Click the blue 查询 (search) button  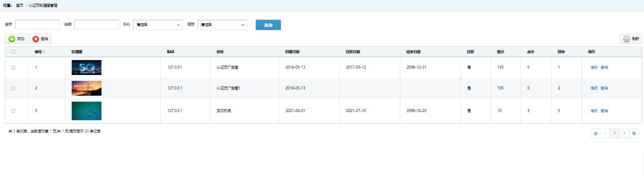[x=268, y=25]
